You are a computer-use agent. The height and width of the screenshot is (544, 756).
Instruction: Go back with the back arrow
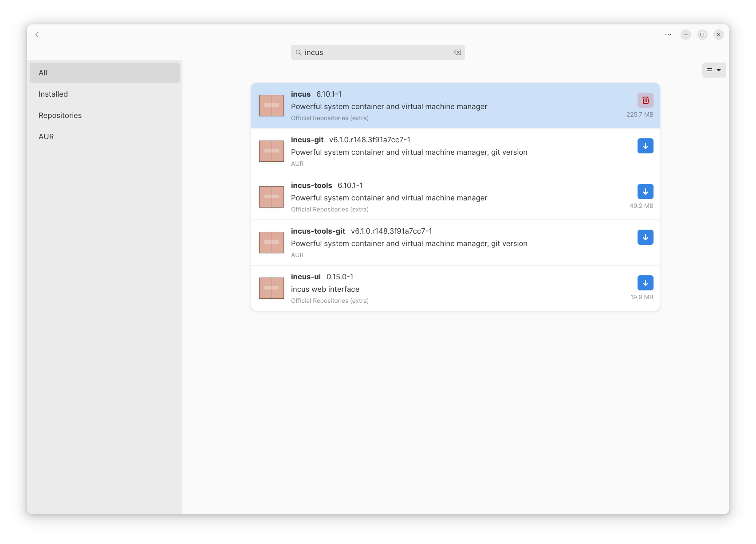click(x=37, y=35)
